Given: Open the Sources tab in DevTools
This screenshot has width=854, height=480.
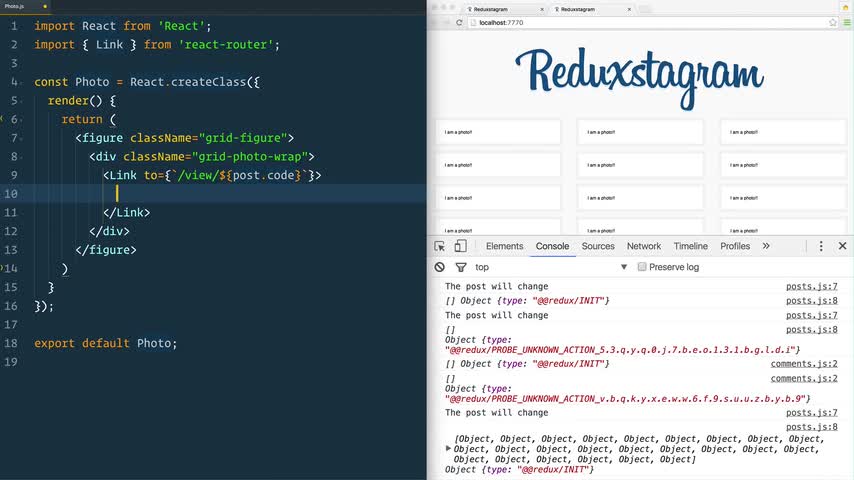Looking at the screenshot, I should tap(598, 246).
